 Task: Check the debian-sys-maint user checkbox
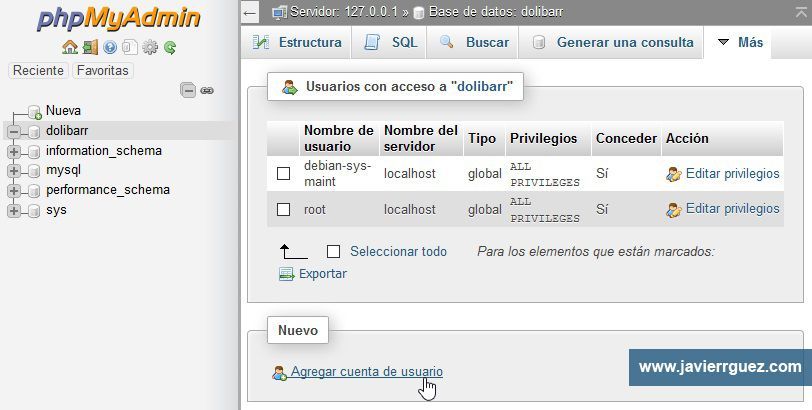(283, 173)
